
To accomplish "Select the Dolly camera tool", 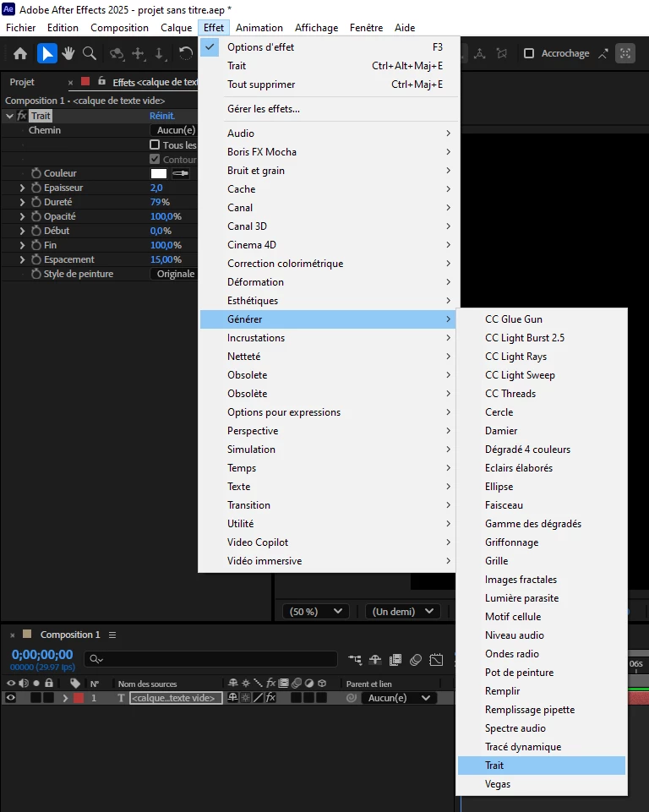I will [x=159, y=53].
